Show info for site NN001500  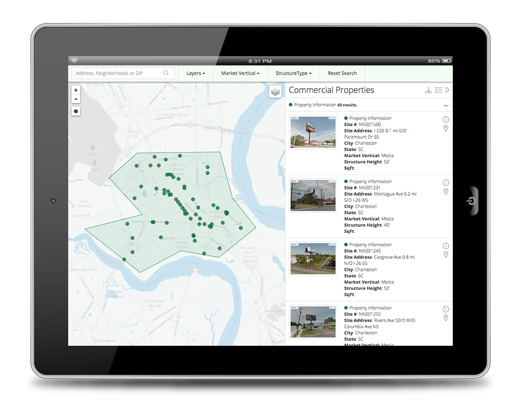point(446,119)
